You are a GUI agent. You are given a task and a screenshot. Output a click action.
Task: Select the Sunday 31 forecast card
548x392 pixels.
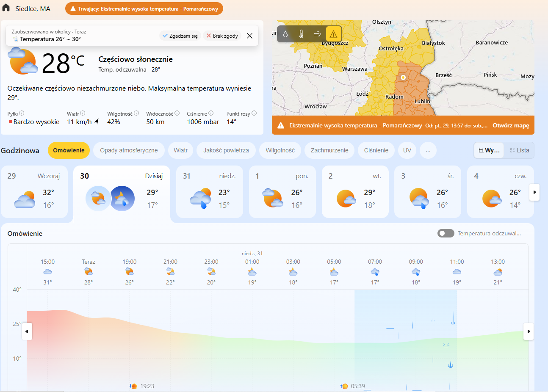pyautogui.click(x=209, y=192)
